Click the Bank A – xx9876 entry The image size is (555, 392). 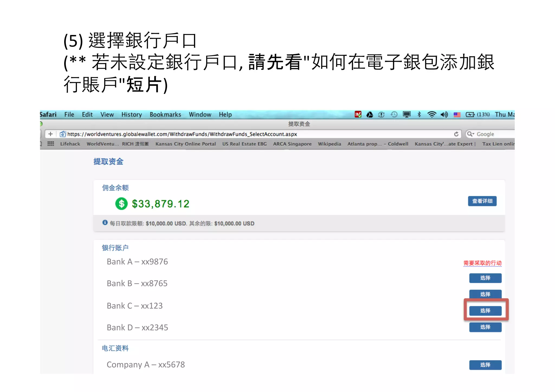(137, 262)
